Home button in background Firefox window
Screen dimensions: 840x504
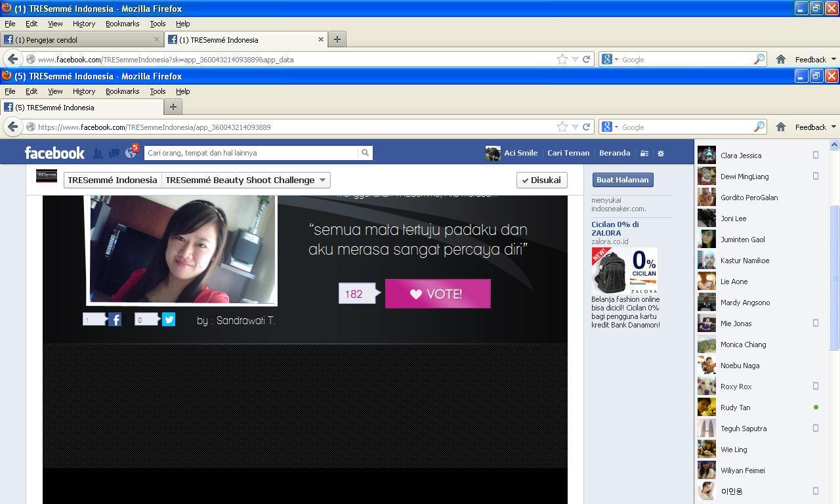(x=781, y=59)
